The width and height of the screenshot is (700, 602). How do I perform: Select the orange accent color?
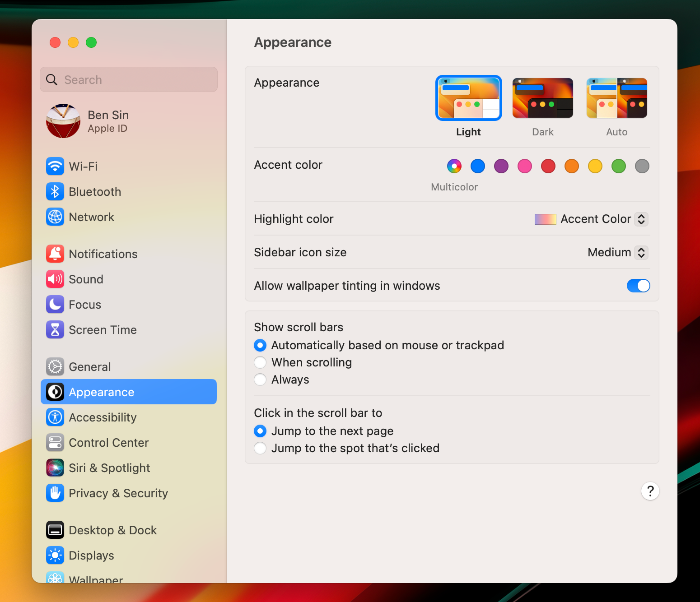572,166
